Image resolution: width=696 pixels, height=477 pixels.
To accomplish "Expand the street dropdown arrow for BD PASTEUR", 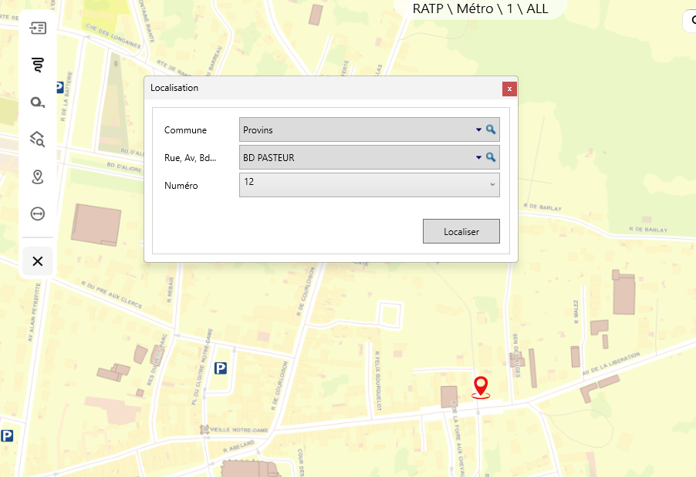I will tap(478, 157).
